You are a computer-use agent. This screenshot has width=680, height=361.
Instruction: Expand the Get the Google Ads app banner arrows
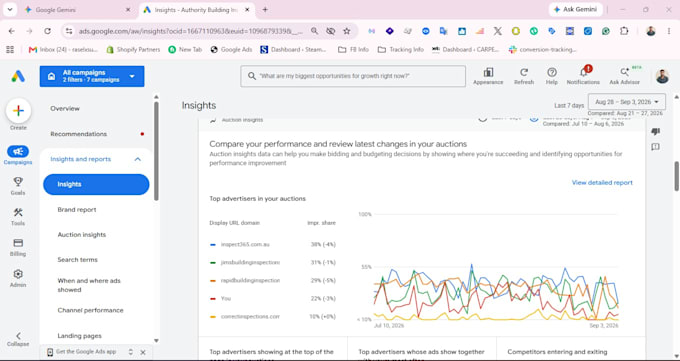(x=131, y=352)
